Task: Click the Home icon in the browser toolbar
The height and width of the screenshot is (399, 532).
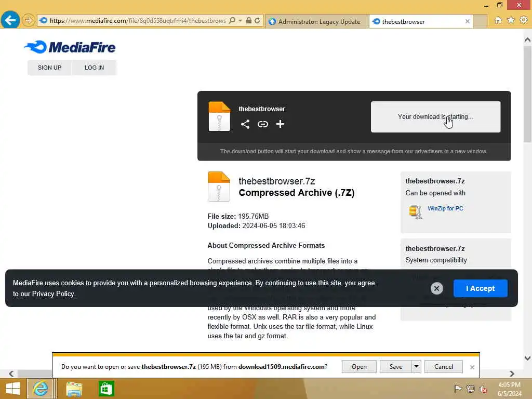Action: coord(498,20)
